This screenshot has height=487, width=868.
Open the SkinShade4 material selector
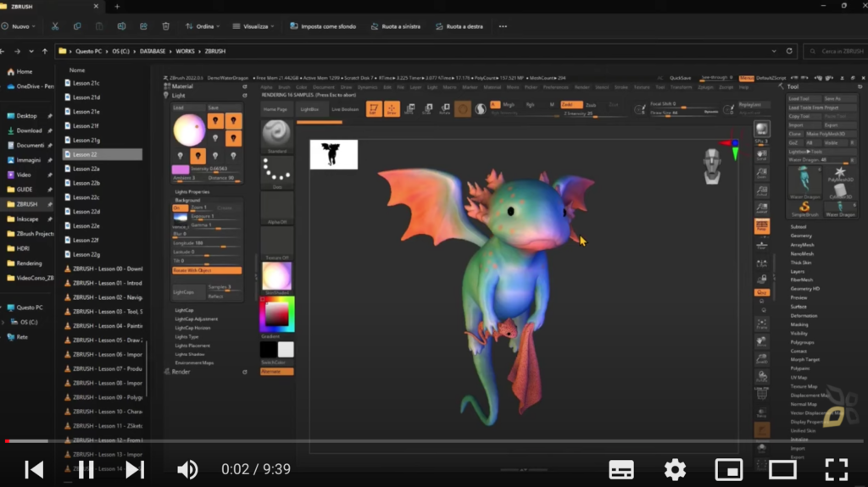point(277,279)
